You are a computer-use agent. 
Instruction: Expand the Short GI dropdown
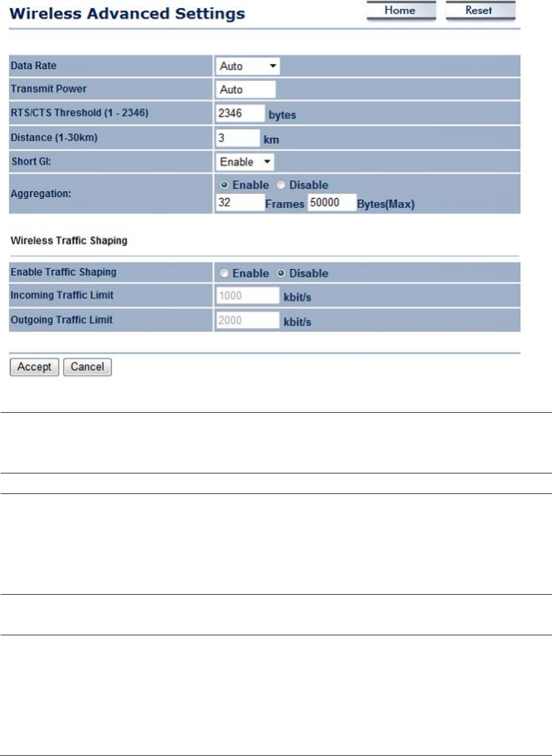point(245,162)
